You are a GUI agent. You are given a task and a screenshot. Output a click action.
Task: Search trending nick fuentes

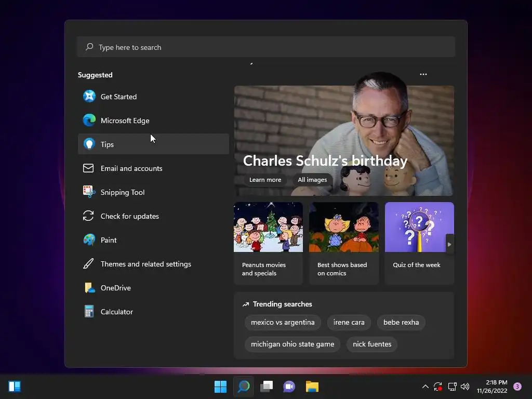point(372,344)
